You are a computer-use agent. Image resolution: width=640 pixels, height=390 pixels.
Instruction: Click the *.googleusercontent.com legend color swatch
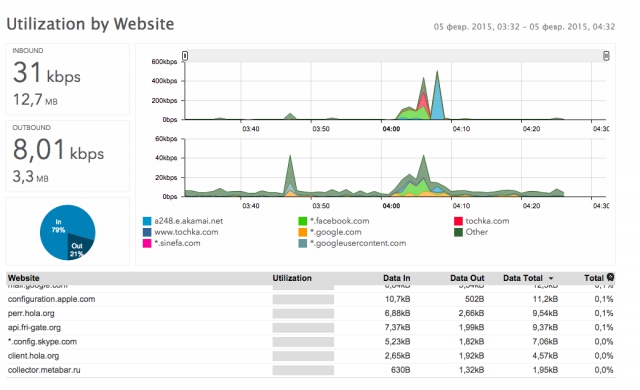tap(302, 243)
